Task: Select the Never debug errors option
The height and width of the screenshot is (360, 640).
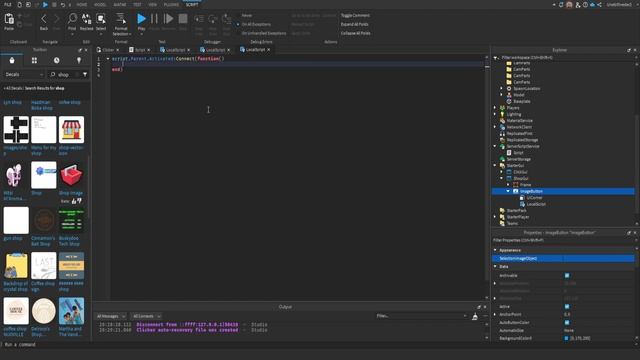Action: point(247,16)
